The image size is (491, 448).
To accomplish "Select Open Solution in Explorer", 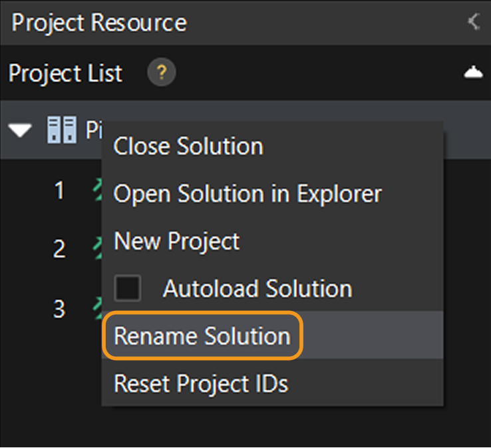I will coord(247,194).
